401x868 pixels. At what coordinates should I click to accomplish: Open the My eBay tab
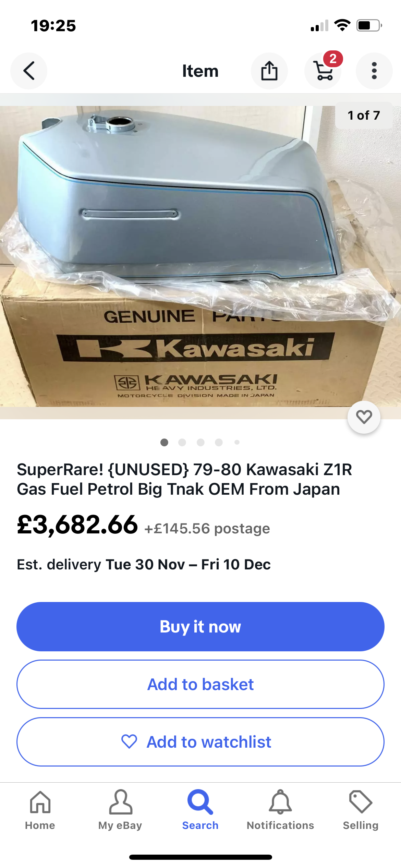(120, 810)
